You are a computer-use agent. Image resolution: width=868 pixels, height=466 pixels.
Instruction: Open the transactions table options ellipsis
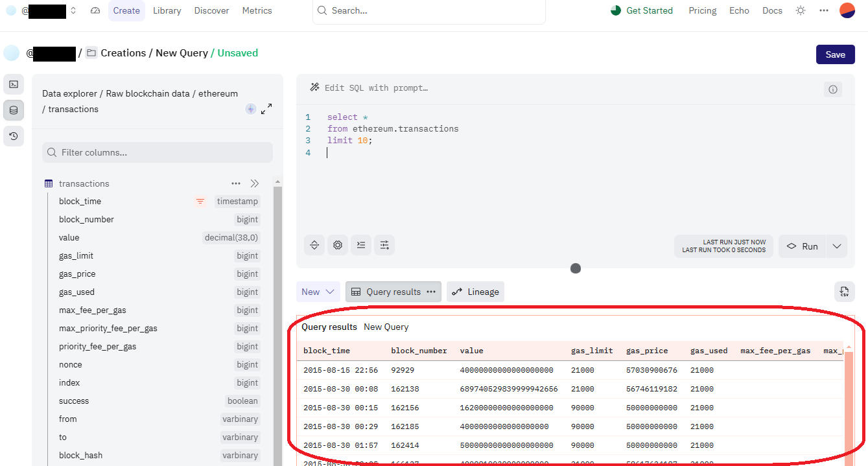click(x=236, y=183)
